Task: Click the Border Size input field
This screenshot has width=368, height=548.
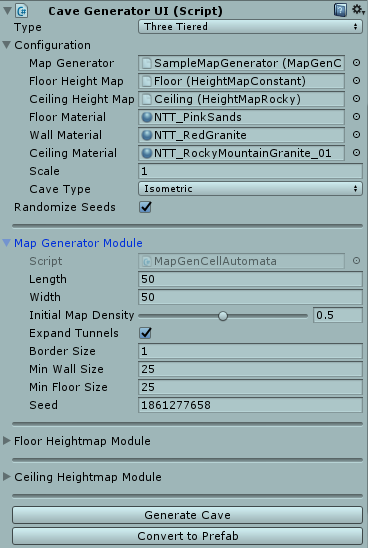Action: pyautogui.click(x=250, y=351)
